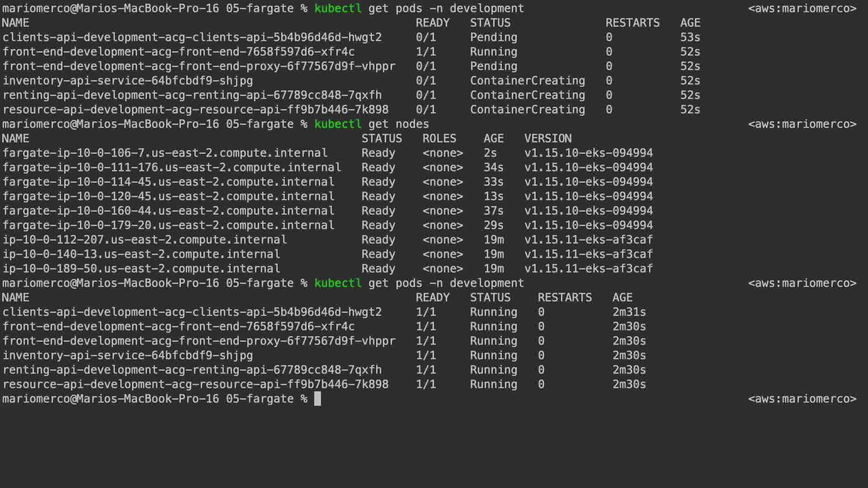This screenshot has height=488, width=868.
Task: Click Pending status of the clients-api pod
Action: pyautogui.click(x=493, y=37)
